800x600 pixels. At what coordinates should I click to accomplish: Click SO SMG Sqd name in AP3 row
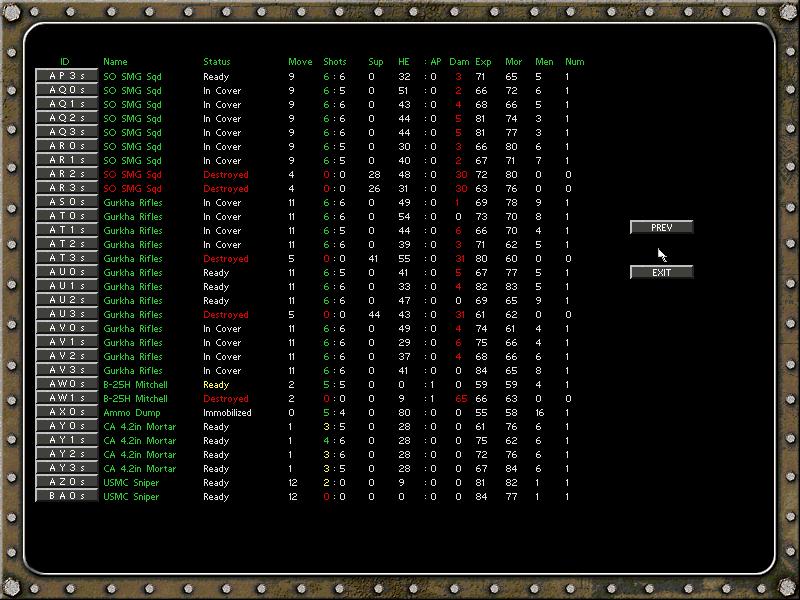[x=132, y=77]
